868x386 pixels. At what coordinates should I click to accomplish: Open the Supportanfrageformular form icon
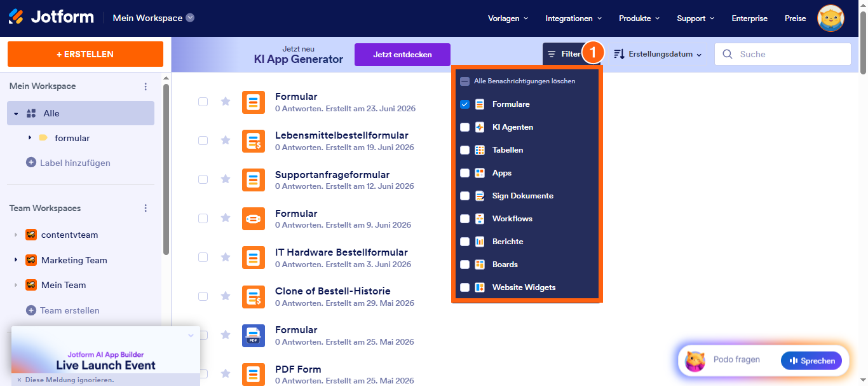coord(254,180)
